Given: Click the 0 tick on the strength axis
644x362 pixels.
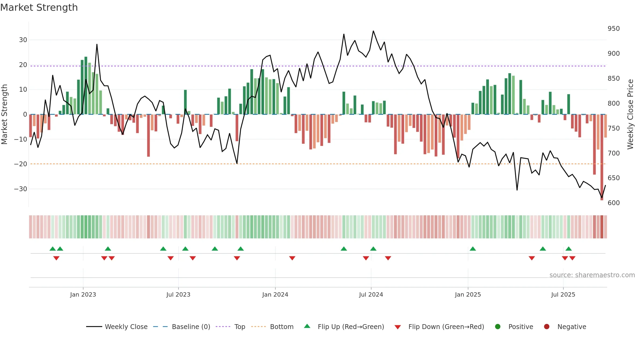Looking at the screenshot, I should [x=25, y=114].
